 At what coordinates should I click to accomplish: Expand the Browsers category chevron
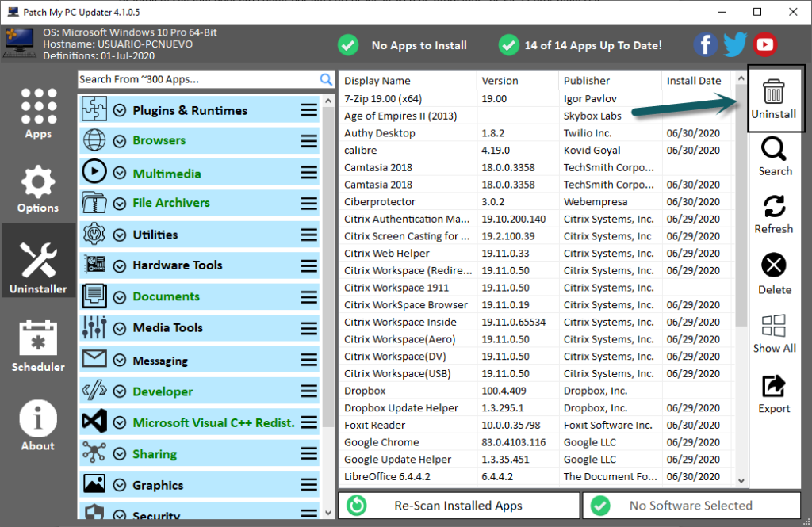point(120,141)
